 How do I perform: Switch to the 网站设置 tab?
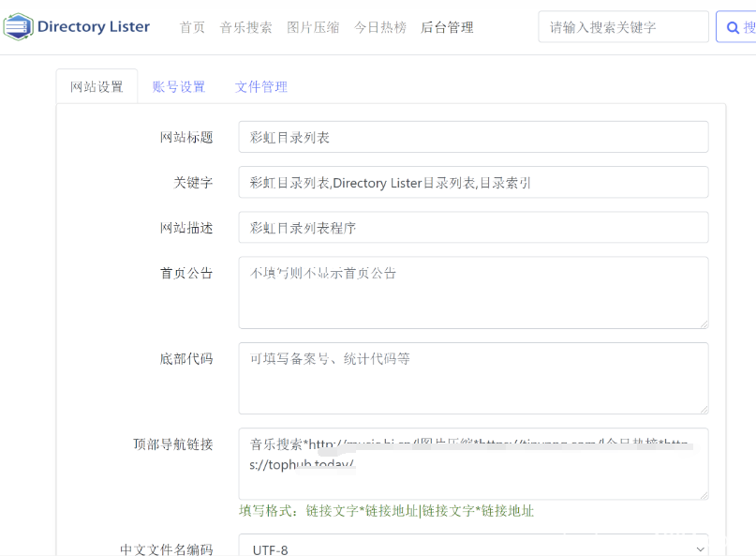point(96,86)
